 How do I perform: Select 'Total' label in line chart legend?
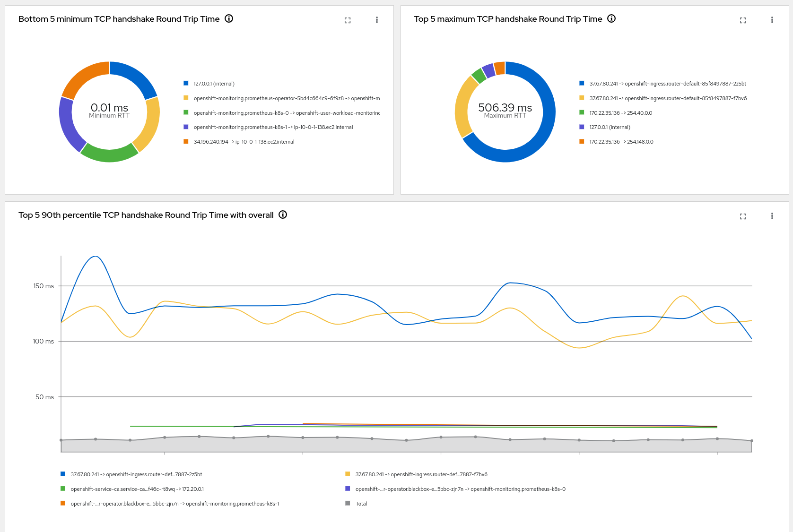[x=361, y=504]
